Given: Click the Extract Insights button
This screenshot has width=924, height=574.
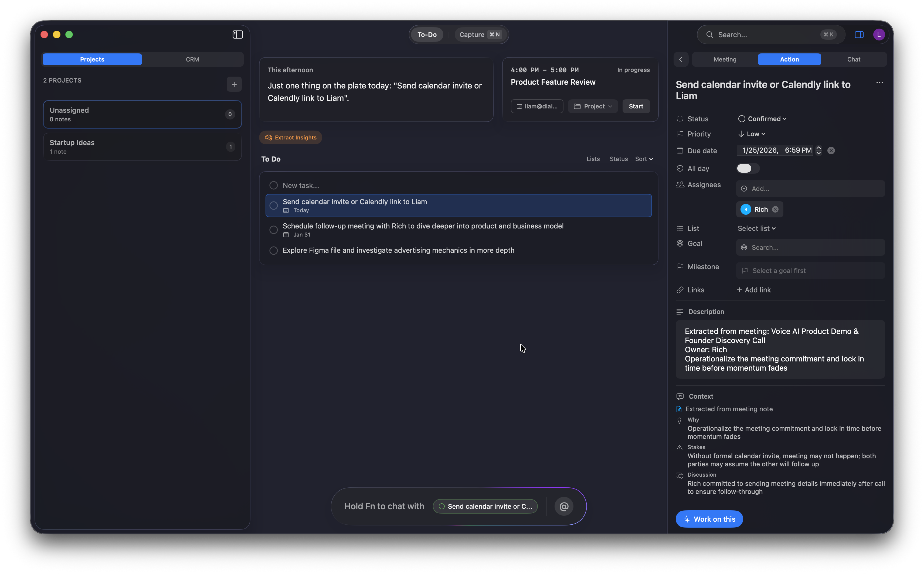Looking at the screenshot, I should point(291,137).
